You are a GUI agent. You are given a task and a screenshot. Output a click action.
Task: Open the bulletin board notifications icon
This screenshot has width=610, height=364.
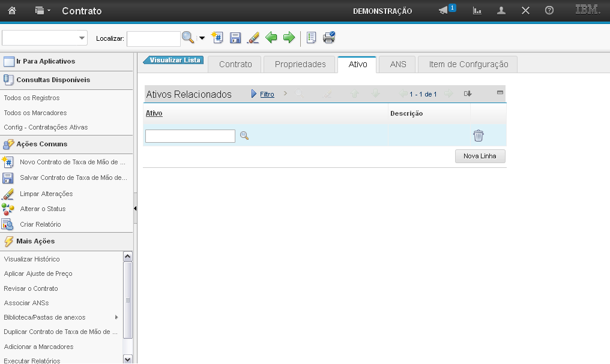coord(444,11)
